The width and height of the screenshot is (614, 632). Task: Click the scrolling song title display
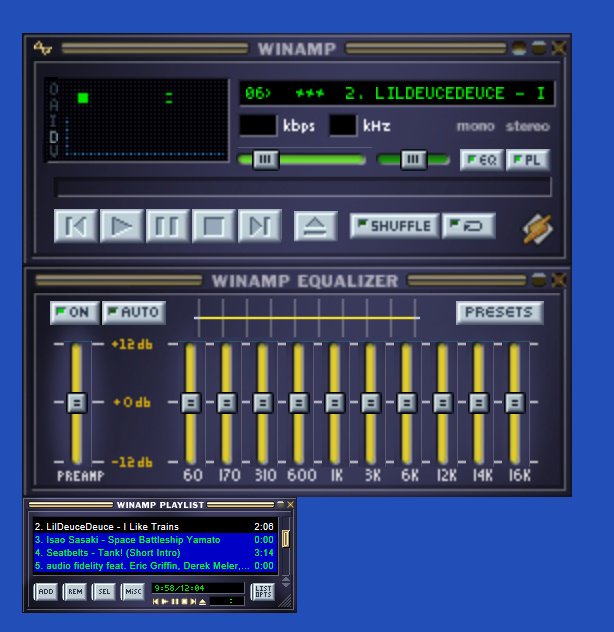397,94
